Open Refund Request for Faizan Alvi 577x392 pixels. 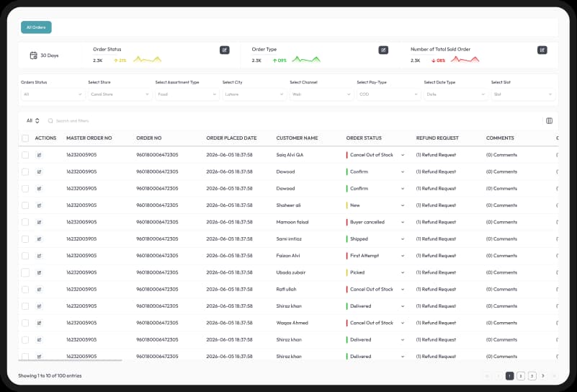[x=436, y=256]
